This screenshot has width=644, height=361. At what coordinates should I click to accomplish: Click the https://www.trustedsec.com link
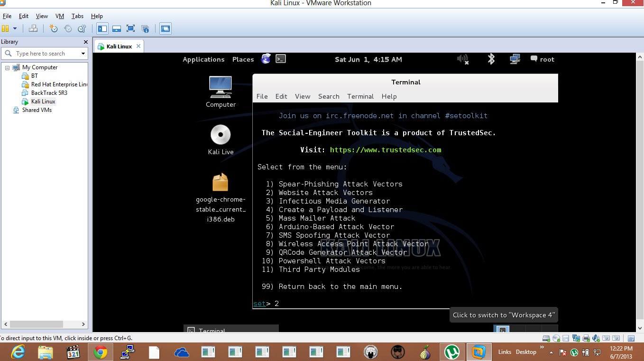(386, 150)
